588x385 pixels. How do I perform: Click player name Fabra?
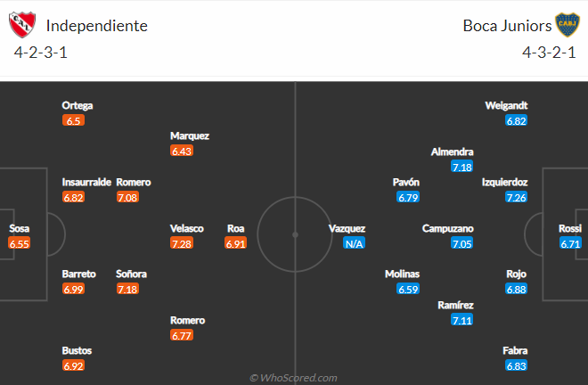[x=515, y=350]
